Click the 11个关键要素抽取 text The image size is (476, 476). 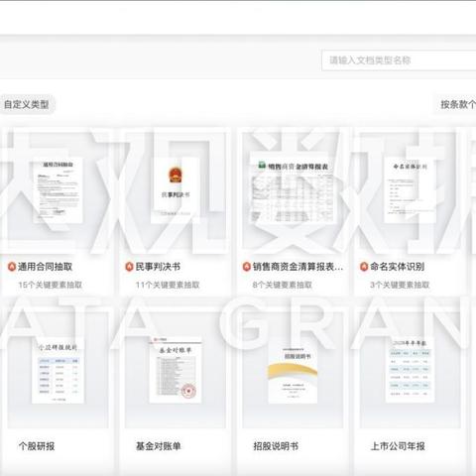168,285
